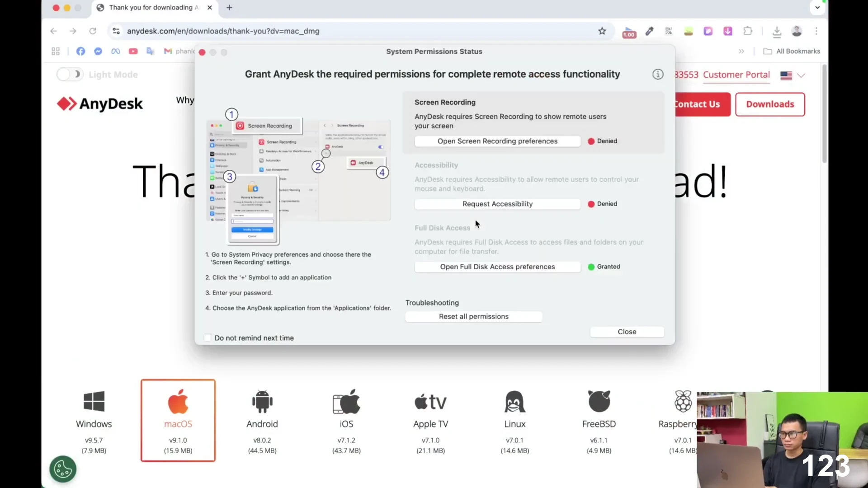Open Google Translate bookmark
The width and height of the screenshot is (868, 488).
(x=151, y=51)
